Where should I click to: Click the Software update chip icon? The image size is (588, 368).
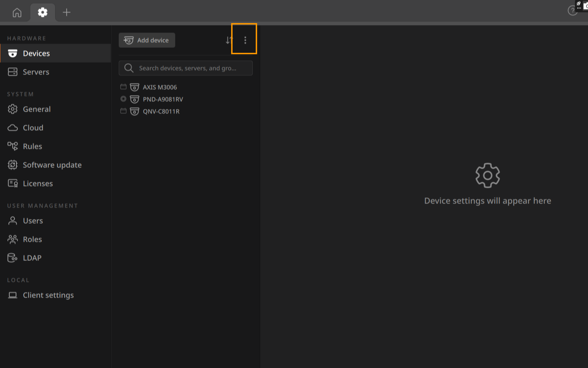coord(13,165)
